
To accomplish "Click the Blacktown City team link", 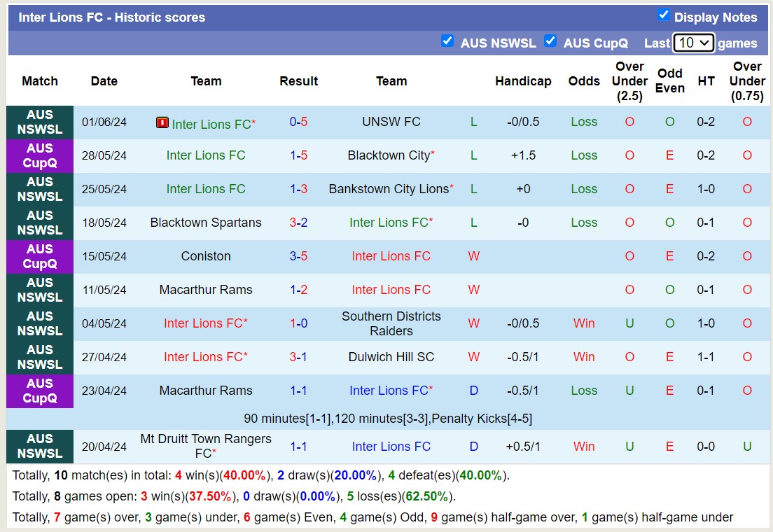I will coord(389,155).
